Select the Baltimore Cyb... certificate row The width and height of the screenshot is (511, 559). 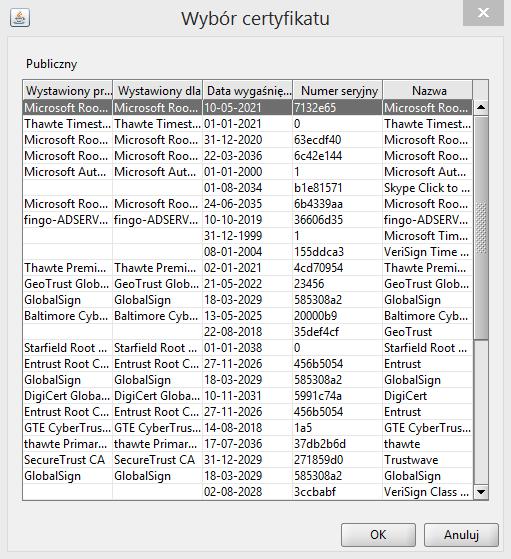coord(247,316)
